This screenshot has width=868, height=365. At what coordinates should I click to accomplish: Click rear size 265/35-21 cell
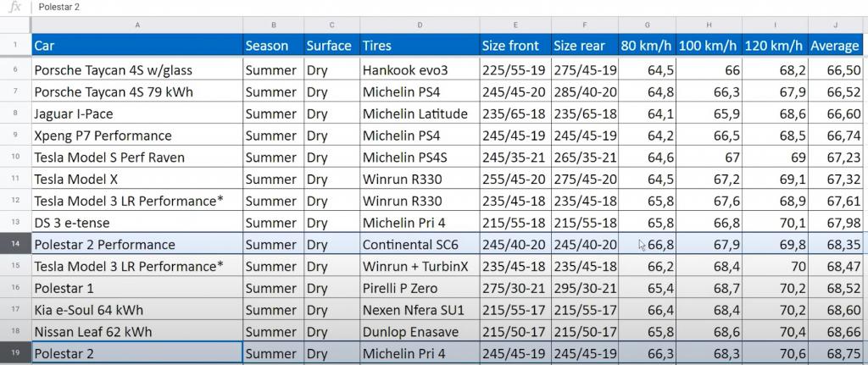tap(585, 157)
